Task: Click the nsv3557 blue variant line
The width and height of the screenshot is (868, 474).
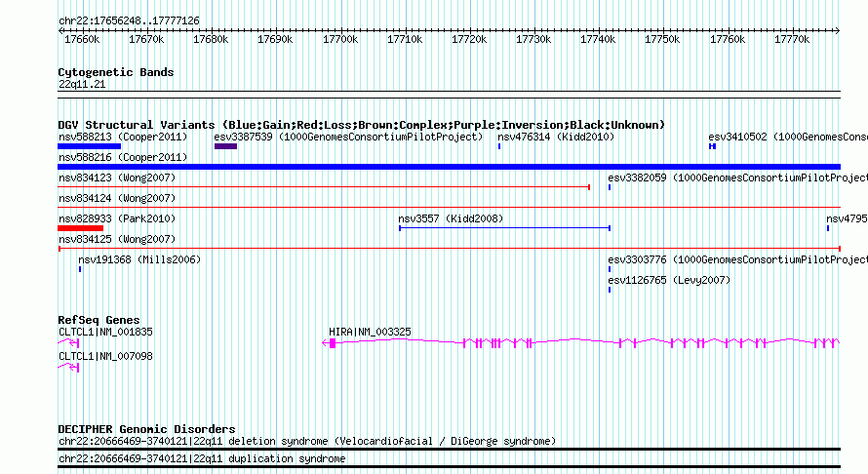Action: point(505,228)
